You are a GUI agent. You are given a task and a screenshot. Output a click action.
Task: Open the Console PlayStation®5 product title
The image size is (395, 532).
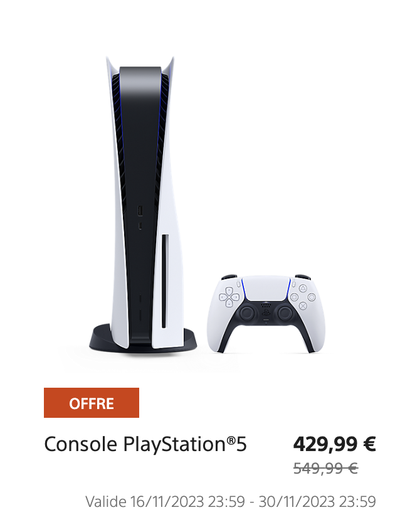[145, 444]
